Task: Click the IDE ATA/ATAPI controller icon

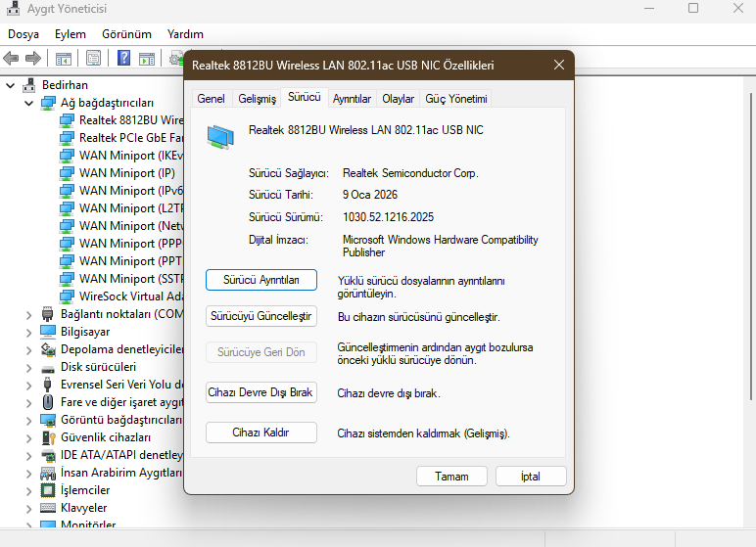Action: coord(48,455)
